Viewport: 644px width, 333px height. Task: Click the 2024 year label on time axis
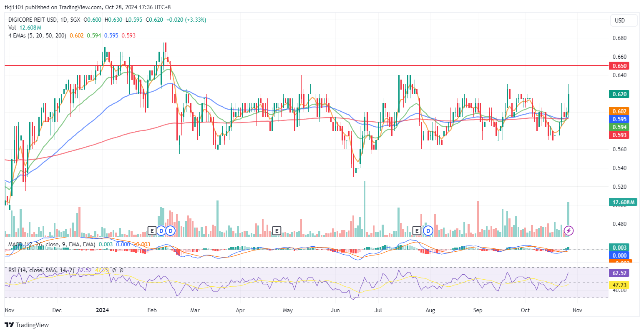pos(103,310)
